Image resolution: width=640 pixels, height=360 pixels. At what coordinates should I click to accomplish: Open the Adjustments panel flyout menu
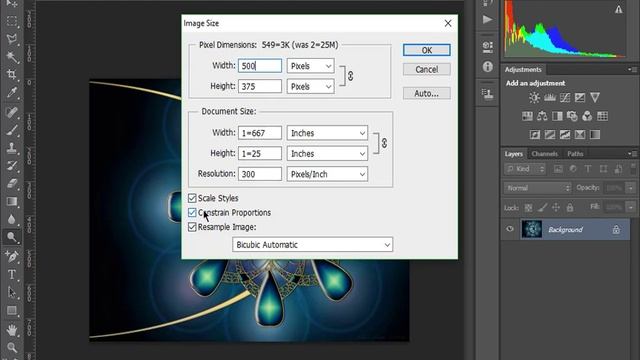click(x=633, y=69)
